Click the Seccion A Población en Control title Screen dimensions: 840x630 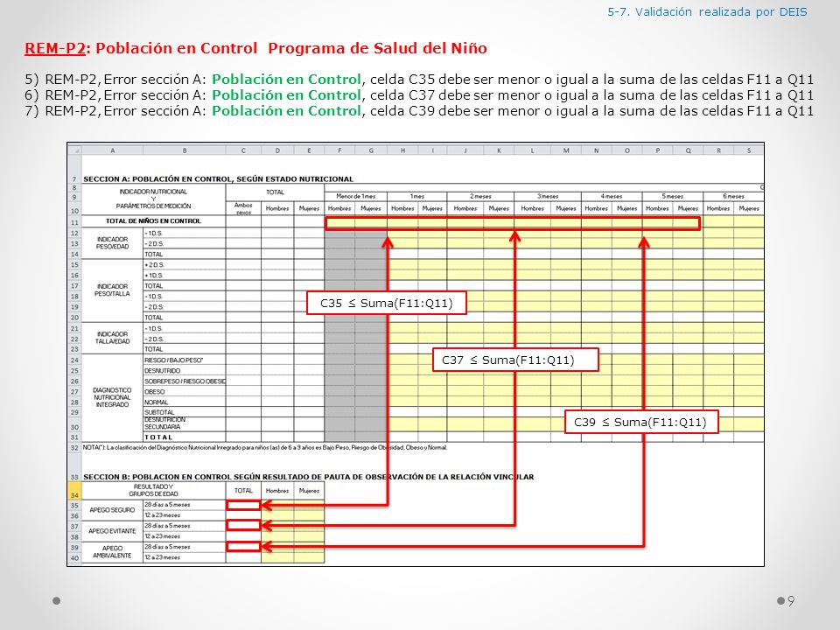218,178
